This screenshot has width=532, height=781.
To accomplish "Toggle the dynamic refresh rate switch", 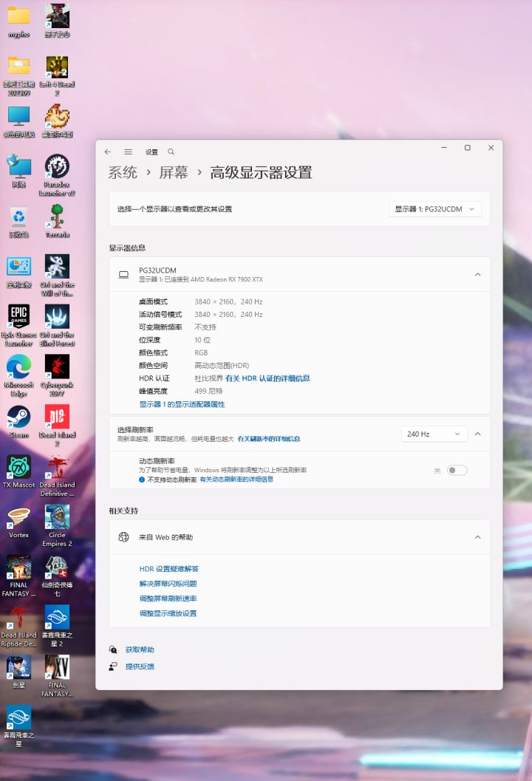I will [x=457, y=470].
